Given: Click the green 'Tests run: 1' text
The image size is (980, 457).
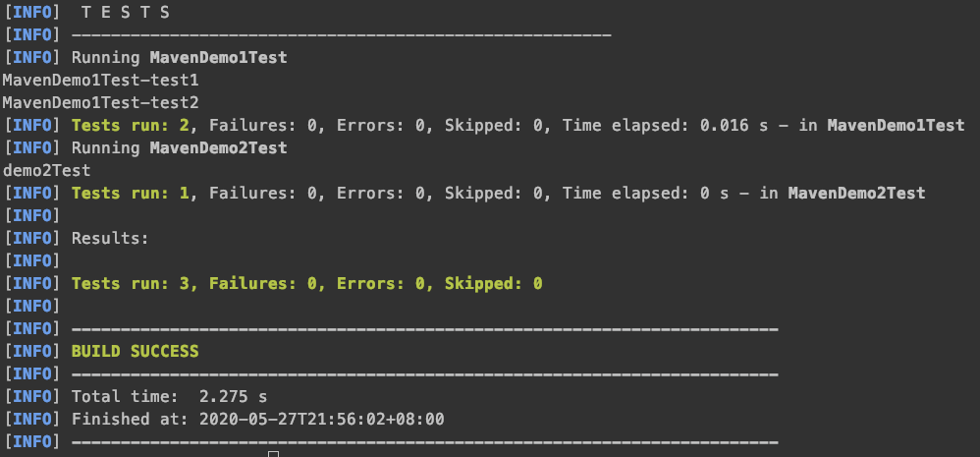Looking at the screenshot, I should tap(131, 194).
